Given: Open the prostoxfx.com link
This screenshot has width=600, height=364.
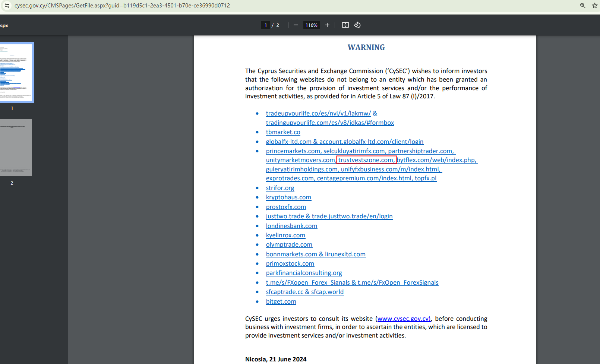Looking at the screenshot, I should click(286, 207).
